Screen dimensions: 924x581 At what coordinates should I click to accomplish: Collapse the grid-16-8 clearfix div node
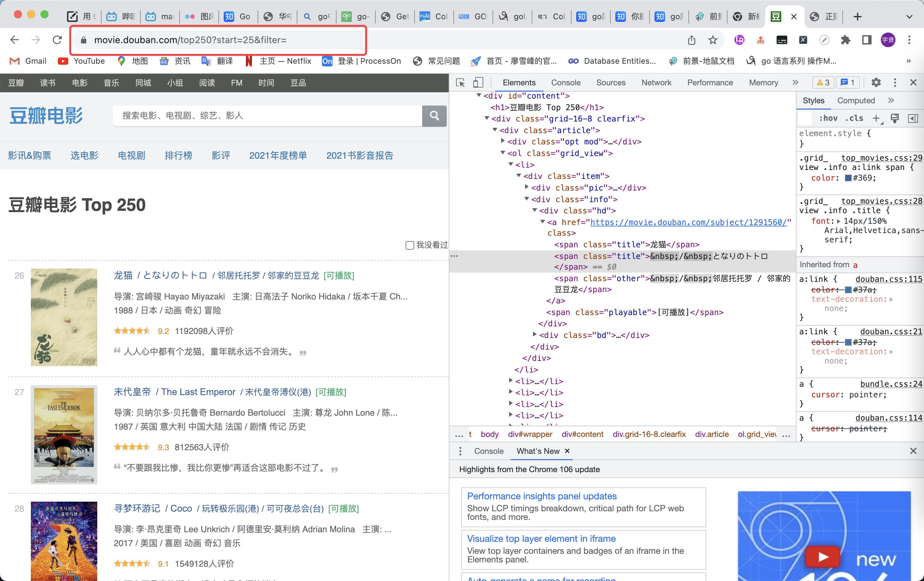487,118
